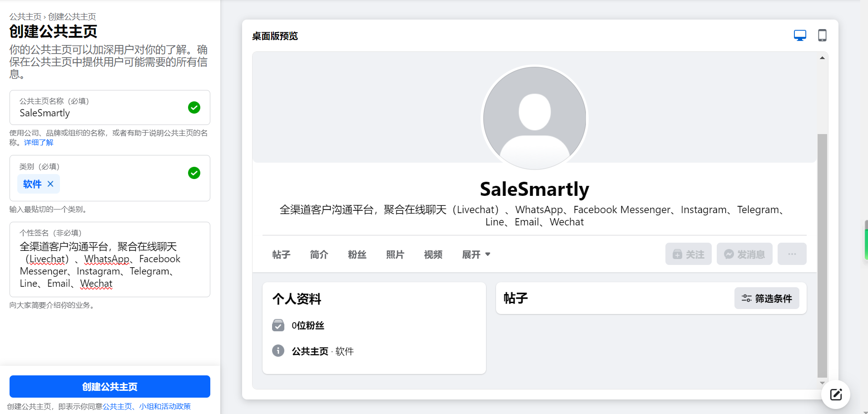Click the info icon beside 公共主页
868x414 pixels.
click(278, 351)
